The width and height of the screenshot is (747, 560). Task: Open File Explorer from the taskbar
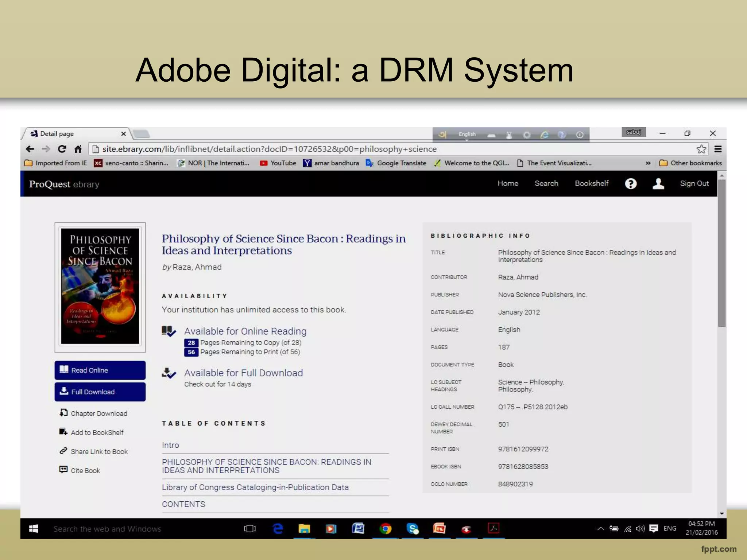coord(304,529)
